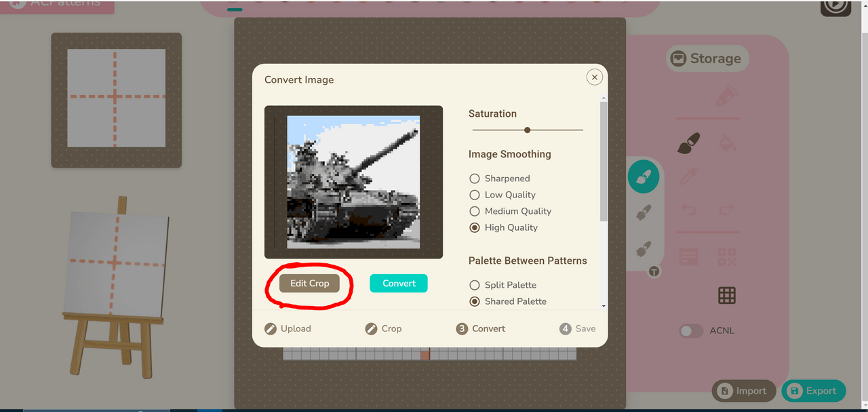Close the Convert Image dialog
Image resolution: width=868 pixels, height=412 pixels.
pyautogui.click(x=595, y=77)
